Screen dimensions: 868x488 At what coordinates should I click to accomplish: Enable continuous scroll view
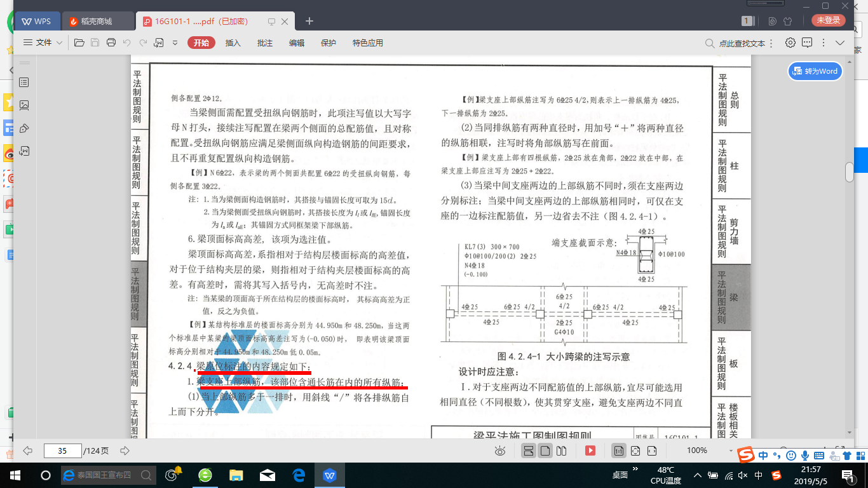point(528,451)
